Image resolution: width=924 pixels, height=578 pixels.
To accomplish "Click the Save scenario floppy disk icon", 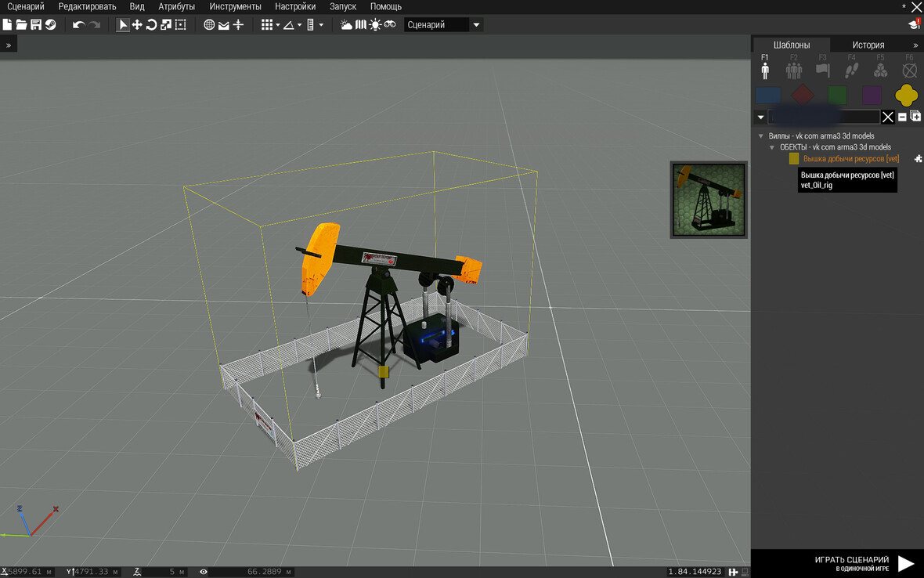I will 36,25.
